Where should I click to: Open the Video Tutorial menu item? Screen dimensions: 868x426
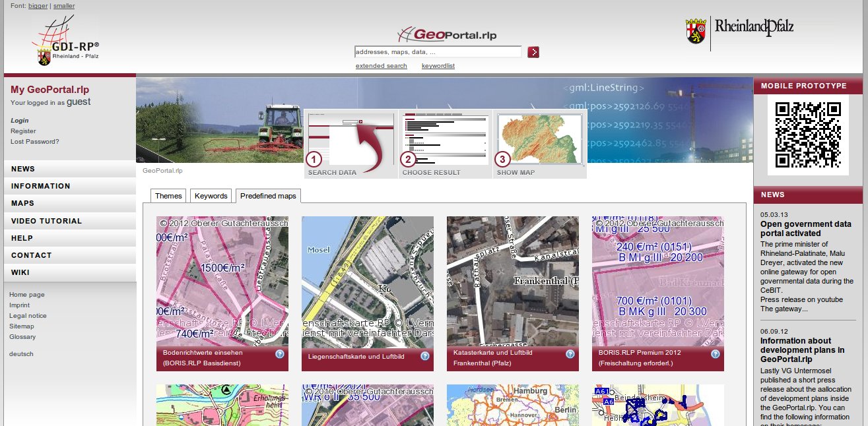(70, 221)
